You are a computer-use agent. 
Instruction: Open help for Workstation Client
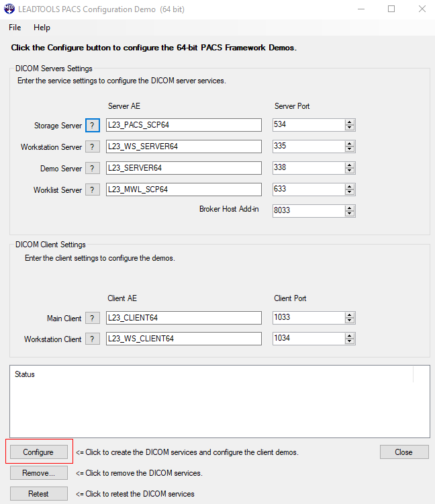[x=93, y=339]
